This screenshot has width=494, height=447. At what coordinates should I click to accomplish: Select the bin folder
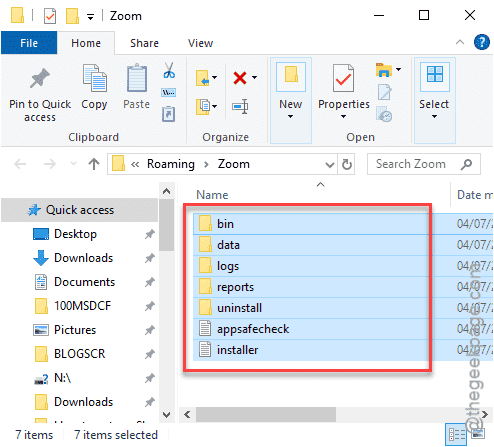[x=225, y=224]
